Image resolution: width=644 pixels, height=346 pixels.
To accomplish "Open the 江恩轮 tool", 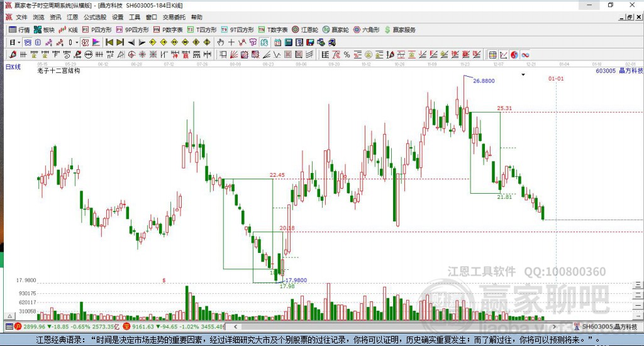I will click(x=305, y=30).
